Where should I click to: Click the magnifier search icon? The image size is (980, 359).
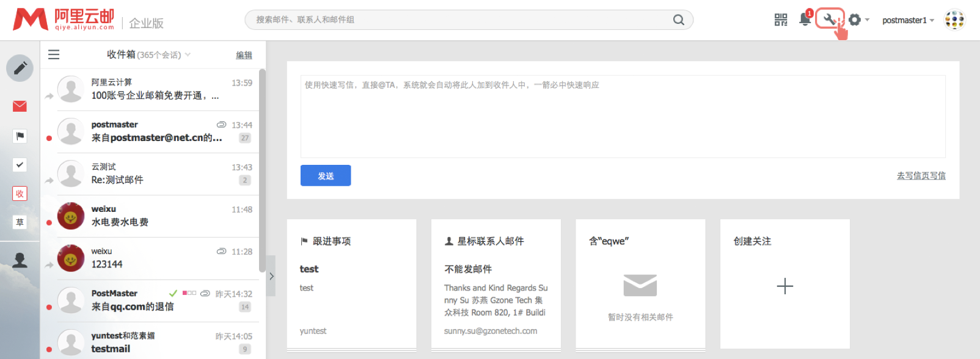[678, 20]
